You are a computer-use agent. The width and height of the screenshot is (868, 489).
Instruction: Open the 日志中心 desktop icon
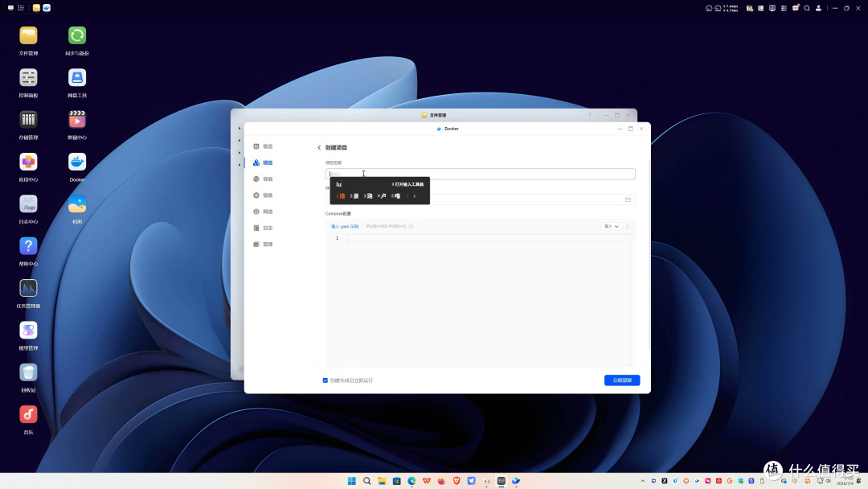pyautogui.click(x=28, y=204)
